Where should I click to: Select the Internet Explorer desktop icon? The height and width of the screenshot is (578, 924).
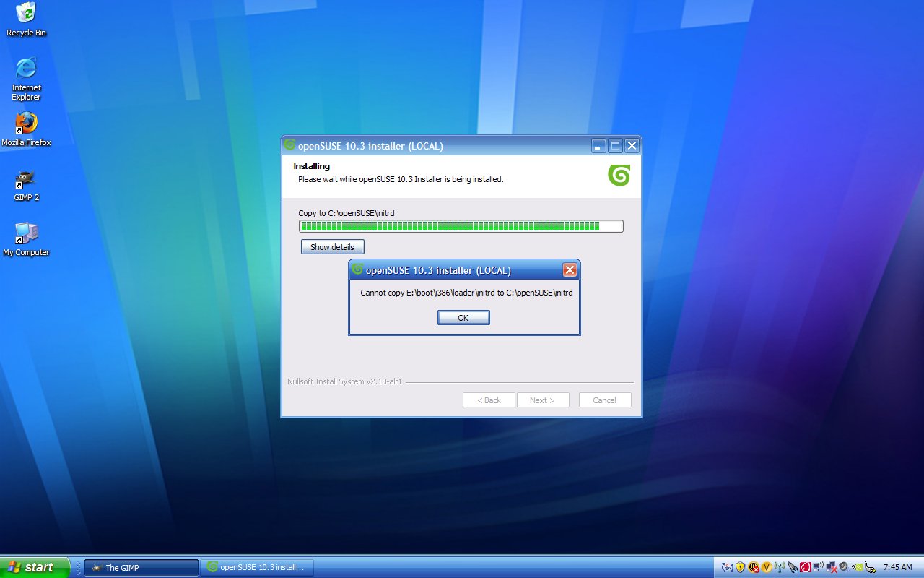point(26,79)
